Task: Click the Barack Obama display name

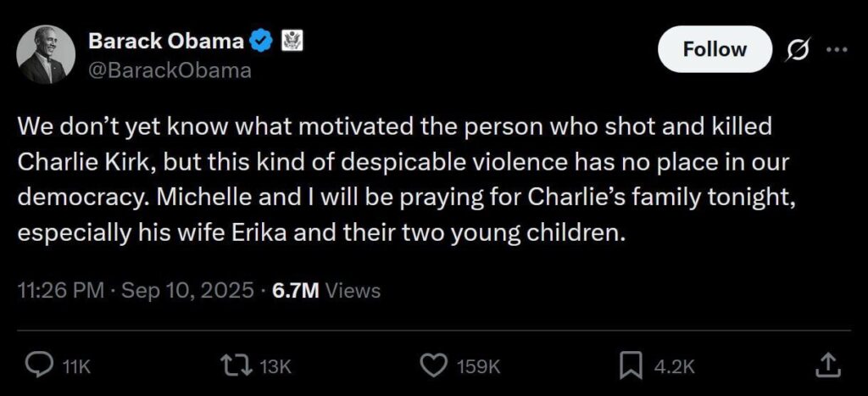Action: [x=166, y=41]
